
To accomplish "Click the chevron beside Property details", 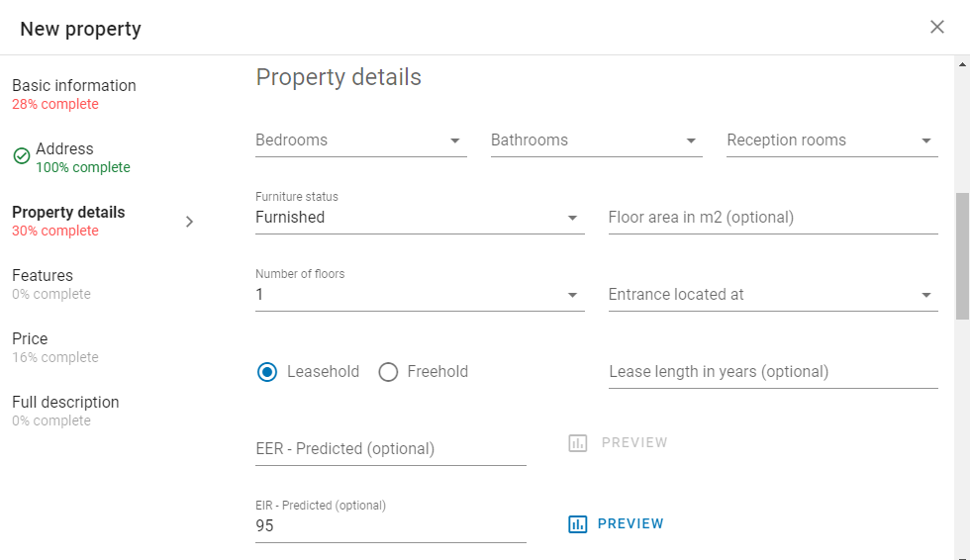I will click(189, 222).
